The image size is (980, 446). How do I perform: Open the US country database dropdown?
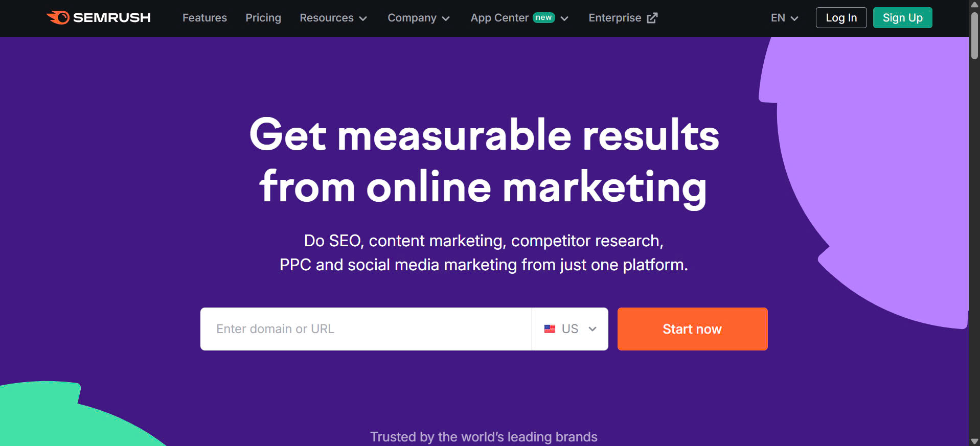point(570,329)
